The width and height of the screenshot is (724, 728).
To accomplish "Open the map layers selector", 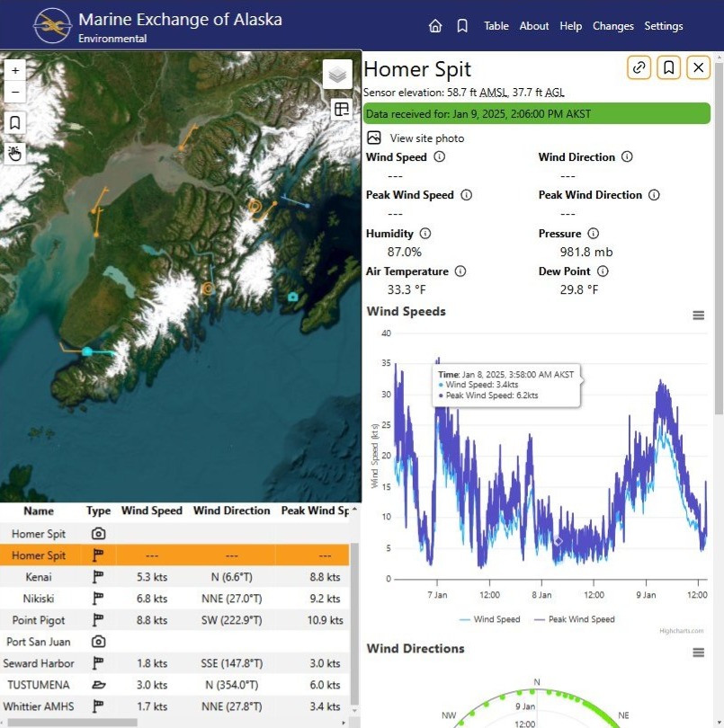I will click(338, 75).
